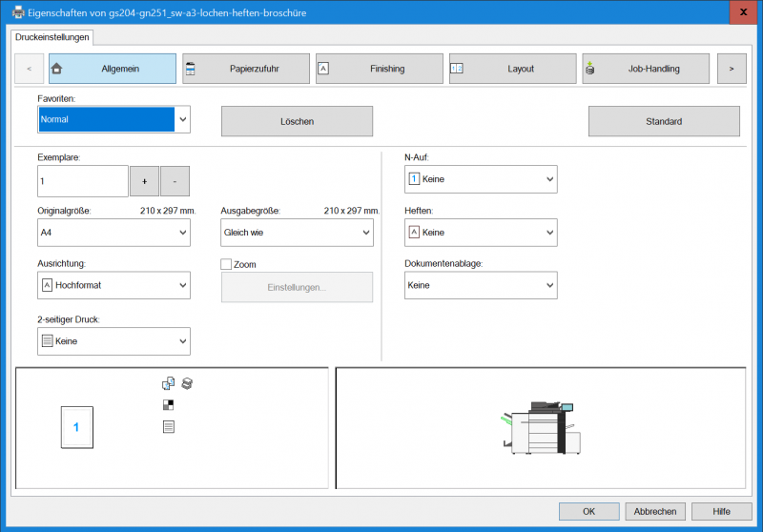Click the Papierzufuhr paper tray icon
The width and height of the screenshot is (763, 532).
tap(190, 69)
